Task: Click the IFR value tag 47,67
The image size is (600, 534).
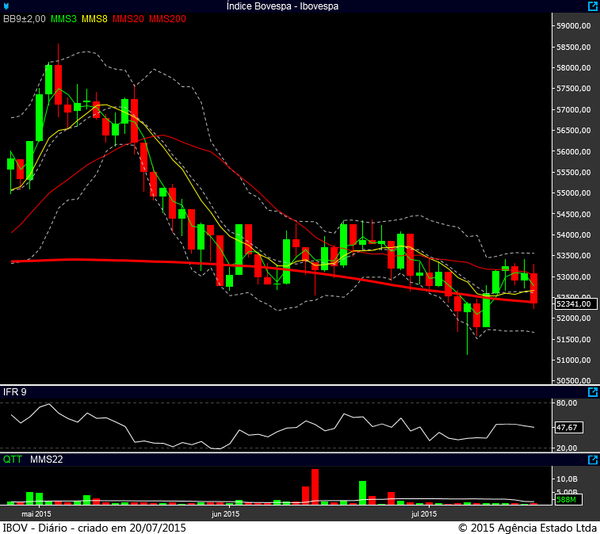Action: [x=568, y=426]
